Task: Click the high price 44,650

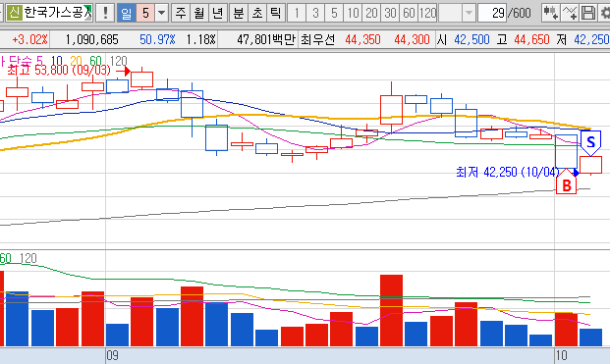Action: point(531,39)
